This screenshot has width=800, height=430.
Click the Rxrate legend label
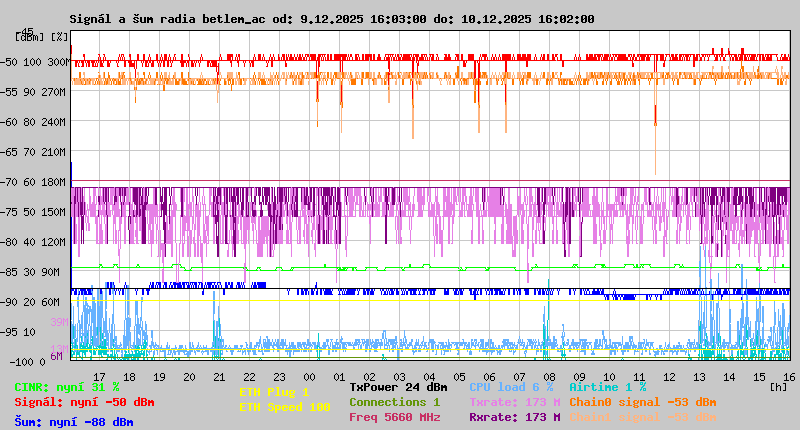[x=514, y=417]
